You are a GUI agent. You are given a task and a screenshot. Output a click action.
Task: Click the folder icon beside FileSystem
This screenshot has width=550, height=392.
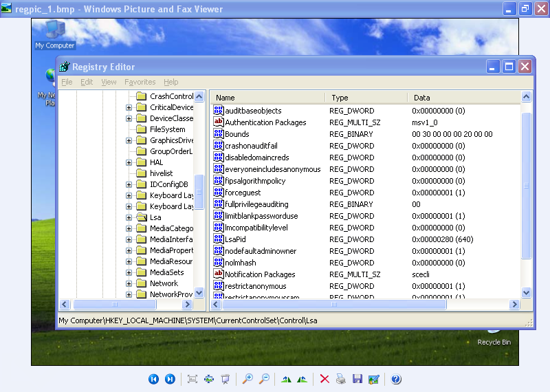142,129
